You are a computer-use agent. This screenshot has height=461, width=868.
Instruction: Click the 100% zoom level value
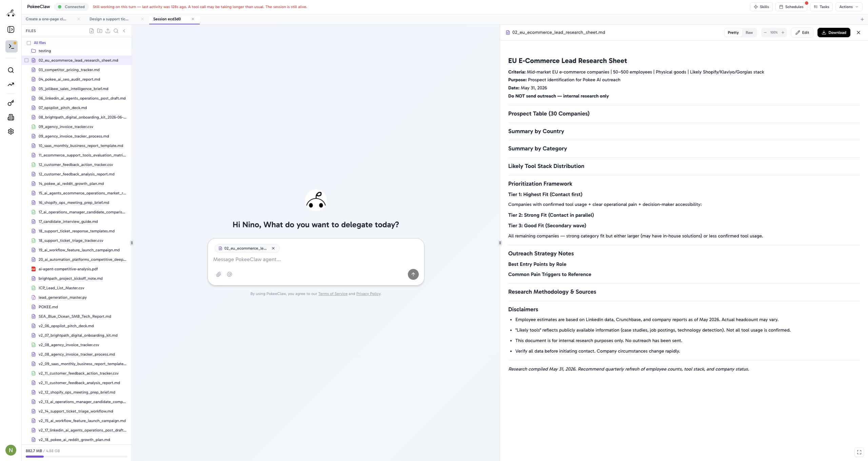[774, 33]
